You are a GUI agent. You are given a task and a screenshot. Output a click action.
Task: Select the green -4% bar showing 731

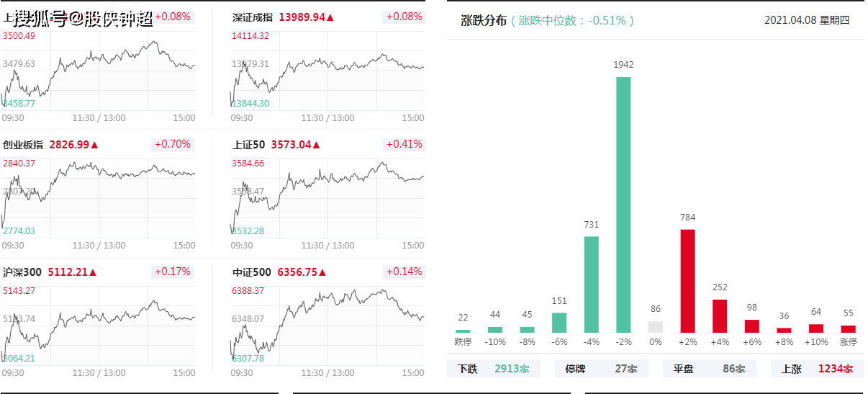click(x=591, y=285)
